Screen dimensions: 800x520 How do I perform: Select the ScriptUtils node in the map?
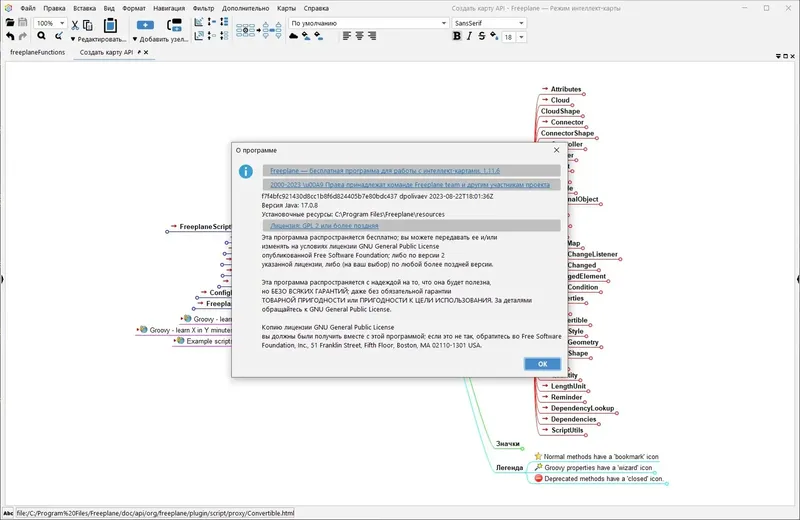(567, 430)
